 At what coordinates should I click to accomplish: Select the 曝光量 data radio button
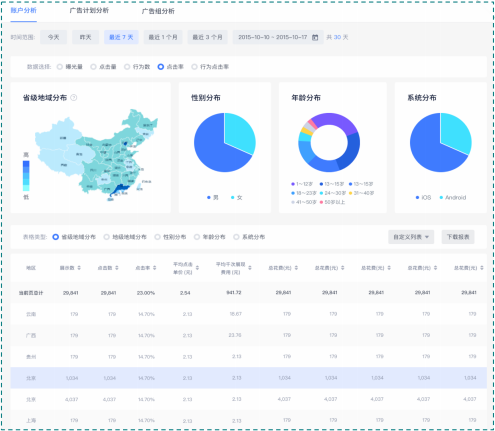pos(60,67)
